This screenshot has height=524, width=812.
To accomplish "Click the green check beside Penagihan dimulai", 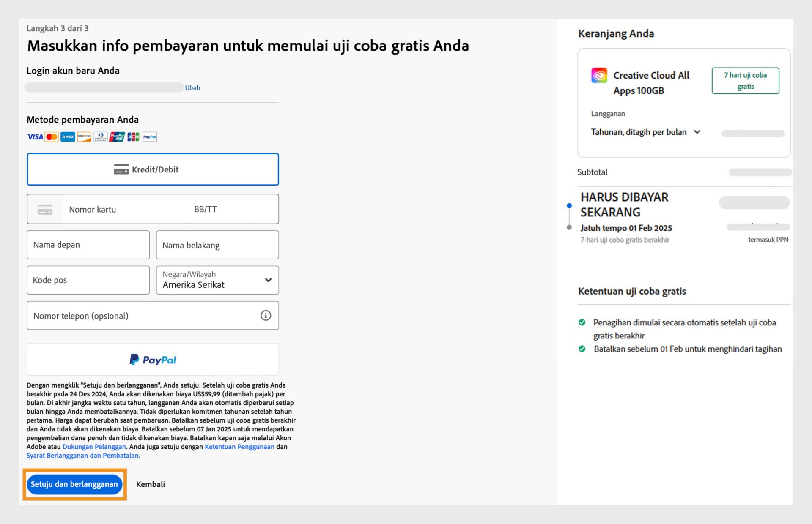I will point(582,322).
